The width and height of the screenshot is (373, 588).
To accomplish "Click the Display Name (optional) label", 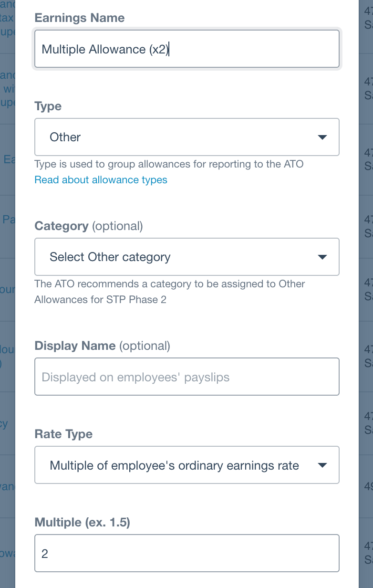I will point(102,346).
